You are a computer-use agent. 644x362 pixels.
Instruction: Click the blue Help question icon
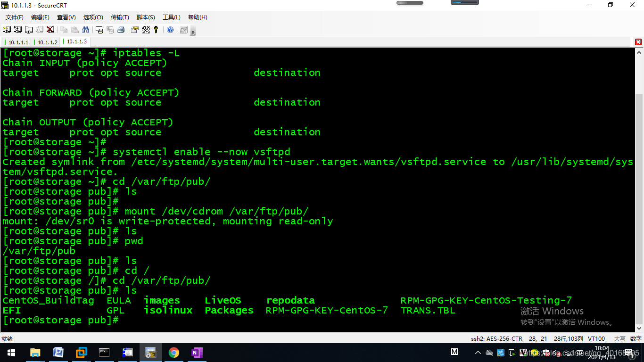click(x=170, y=30)
